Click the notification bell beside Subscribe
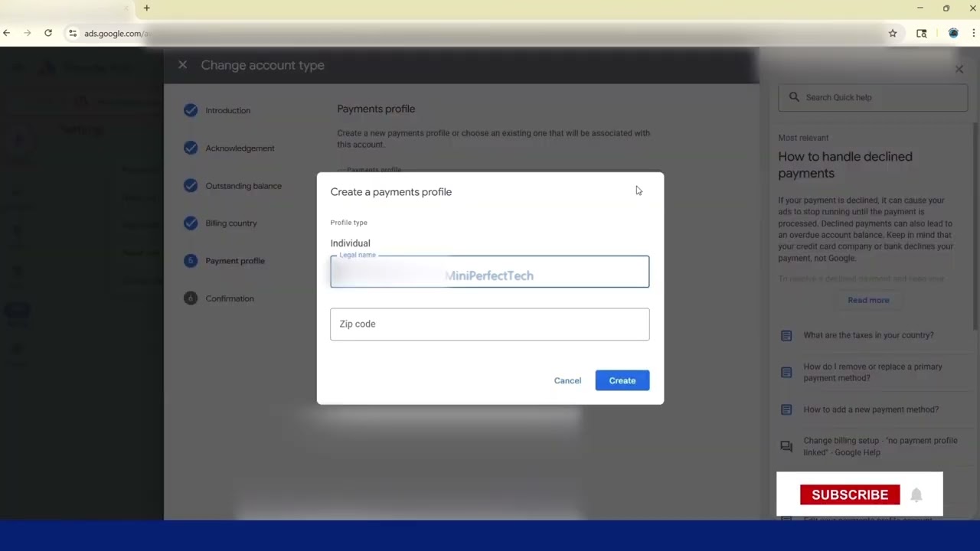 [x=916, y=495]
